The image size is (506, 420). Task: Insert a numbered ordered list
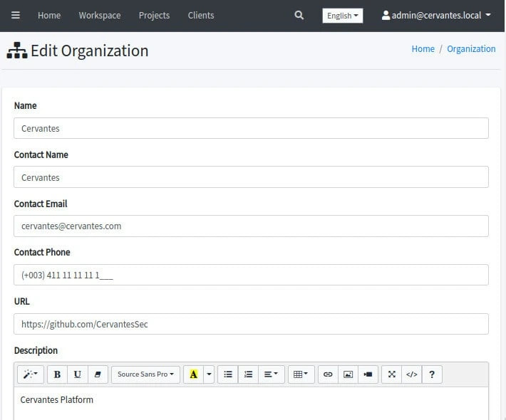point(248,374)
